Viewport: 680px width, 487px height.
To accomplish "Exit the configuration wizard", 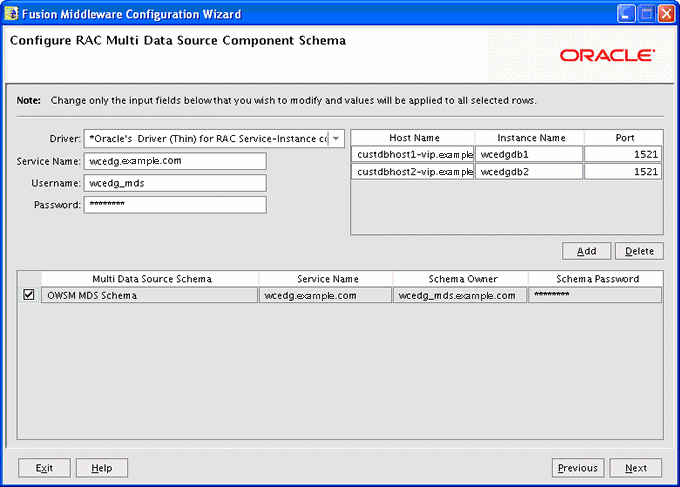I will click(x=44, y=468).
